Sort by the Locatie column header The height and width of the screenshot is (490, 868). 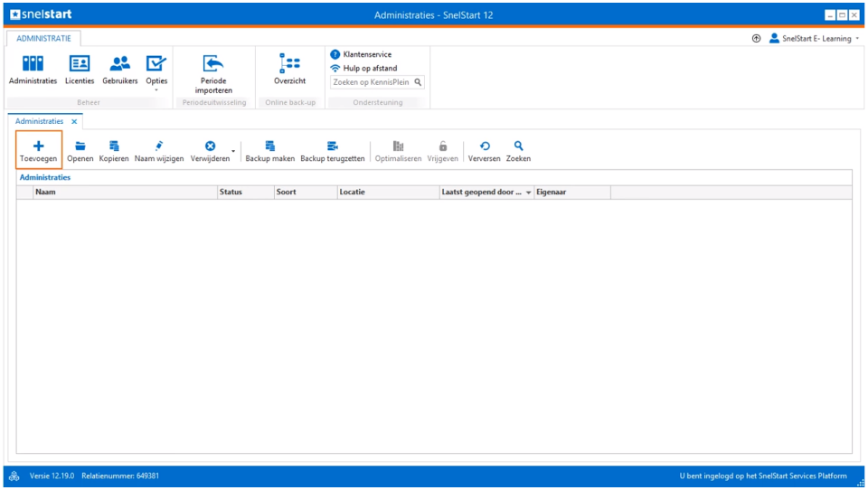coord(388,193)
